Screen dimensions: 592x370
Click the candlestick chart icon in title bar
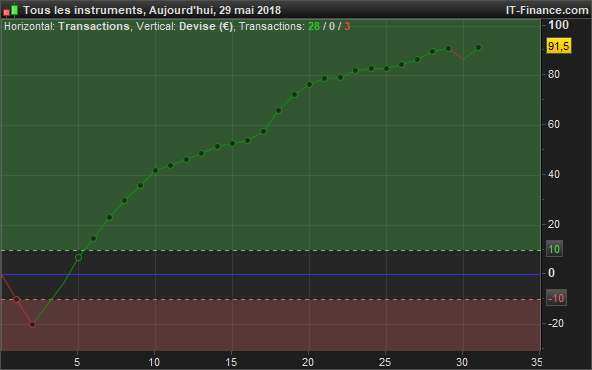(10, 10)
